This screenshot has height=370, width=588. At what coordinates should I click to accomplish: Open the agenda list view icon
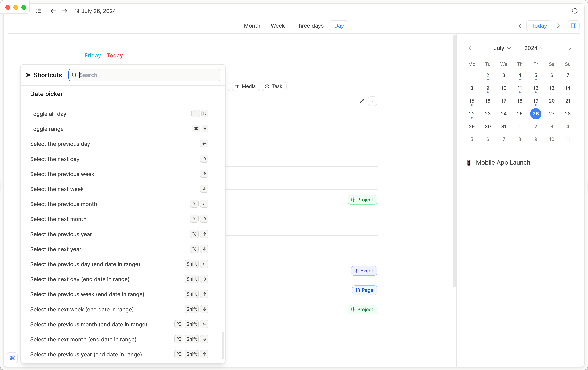point(39,11)
